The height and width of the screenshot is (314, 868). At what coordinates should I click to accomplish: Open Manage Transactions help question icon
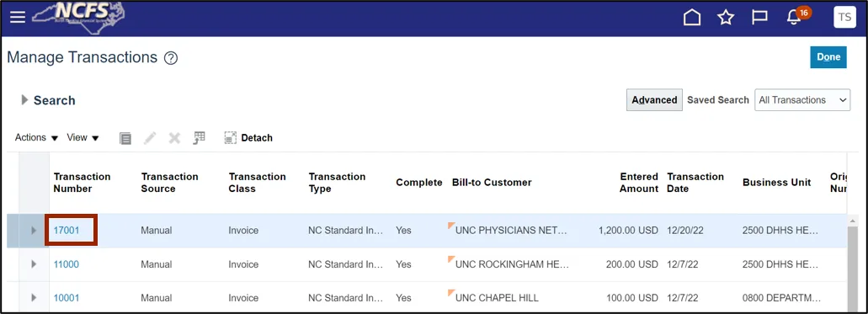171,57
